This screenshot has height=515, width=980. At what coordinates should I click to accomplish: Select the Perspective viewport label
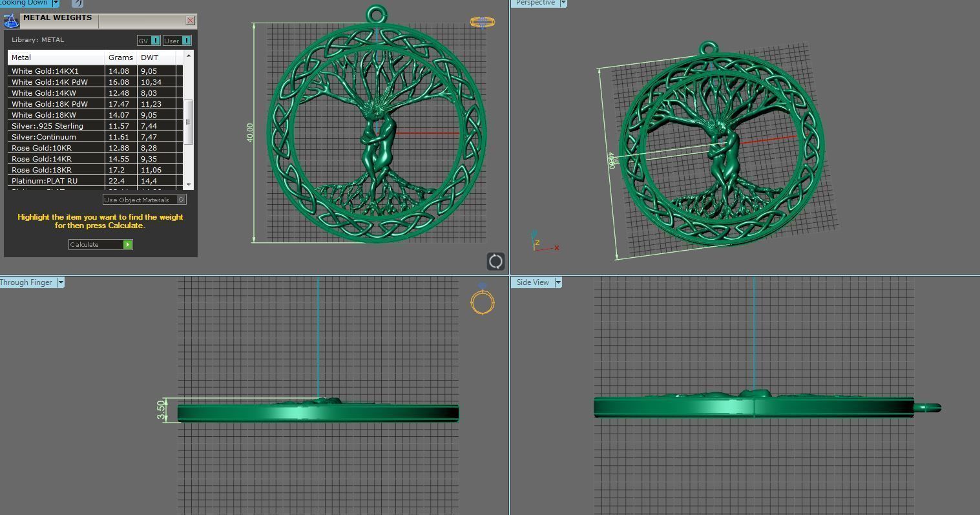click(535, 3)
